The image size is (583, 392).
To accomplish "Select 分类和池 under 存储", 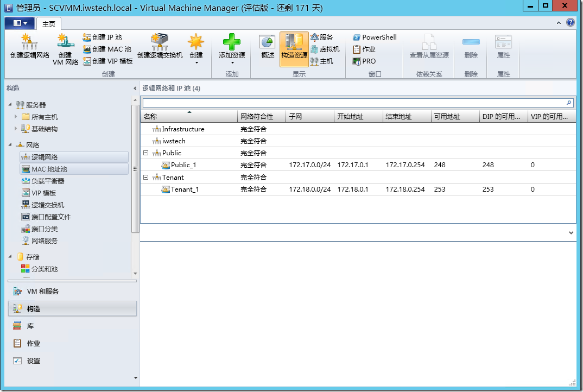I will pyautogui.click(x=40, y=269).
